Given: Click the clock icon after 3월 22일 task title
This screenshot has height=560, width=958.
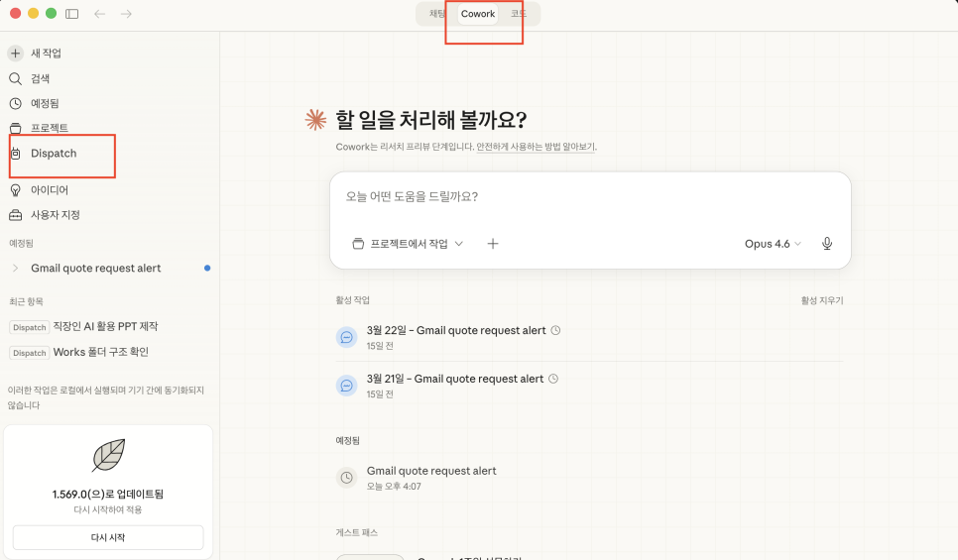Looking at the screenshot, I should [555, 330].
